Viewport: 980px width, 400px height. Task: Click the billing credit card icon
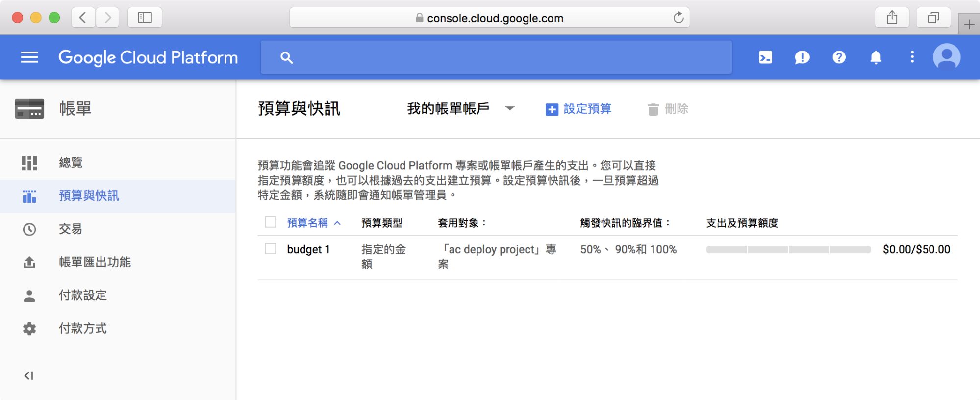(x=29, y=108)
